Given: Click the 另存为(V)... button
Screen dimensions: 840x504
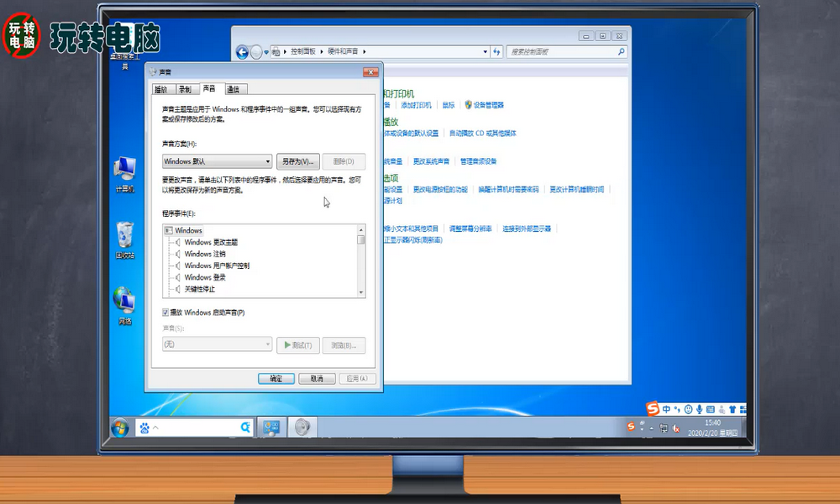Looking at the screenshot, I should [x=298, y=161].
